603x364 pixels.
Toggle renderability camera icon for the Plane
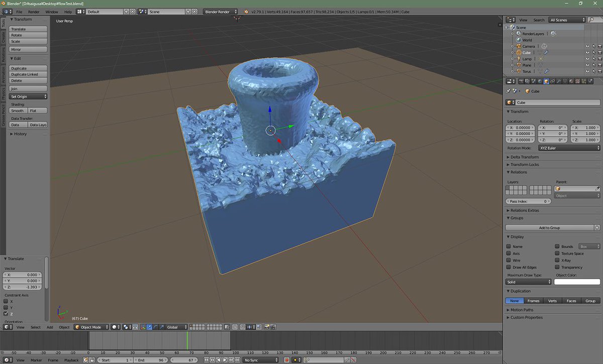point(600,65)
